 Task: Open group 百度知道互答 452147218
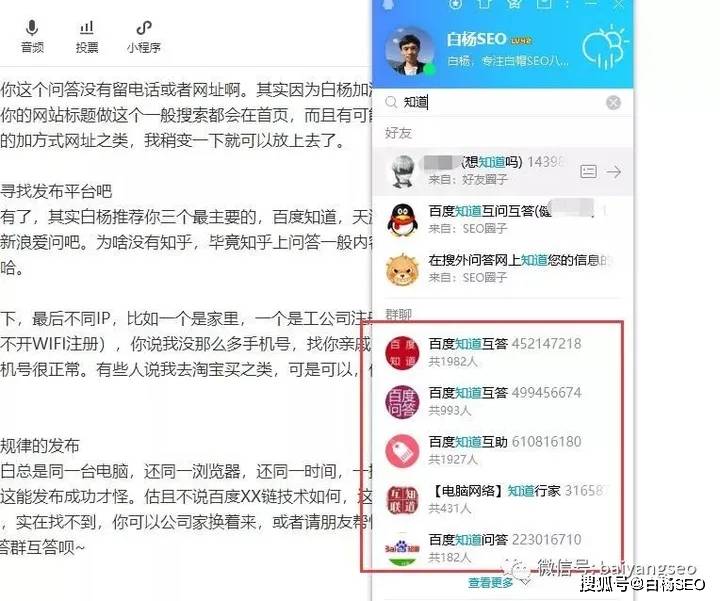click(x=503, y=352)
